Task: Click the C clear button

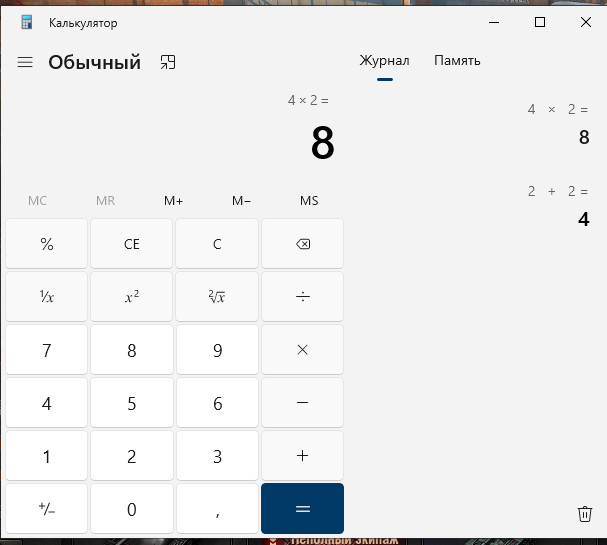Action: [x=217, y=244]
